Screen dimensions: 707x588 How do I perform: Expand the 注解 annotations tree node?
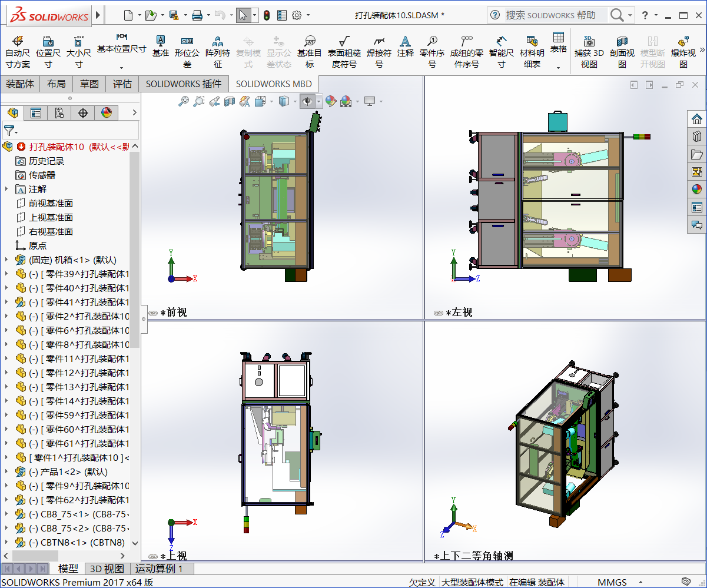point(6,189)
